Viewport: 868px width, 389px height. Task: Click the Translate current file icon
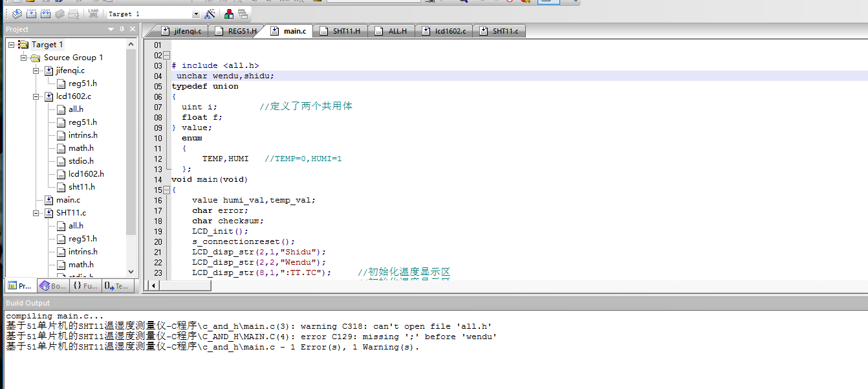click(x=17, y=14)
